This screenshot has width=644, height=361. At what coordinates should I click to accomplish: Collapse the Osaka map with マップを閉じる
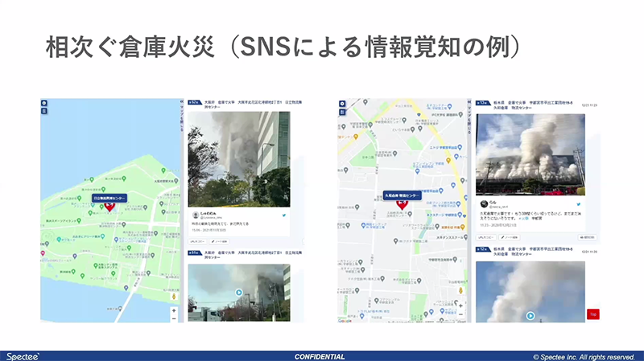pyautogui.click(x=183, y=119)
